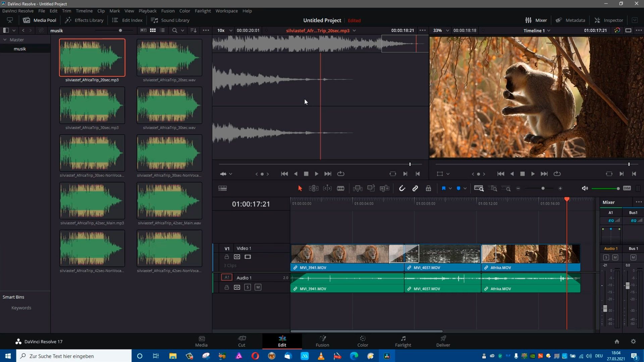Select silviastef_AfricaTrip_30sec.wav thumbnail

pyautogui.click(x=169, y=105)
